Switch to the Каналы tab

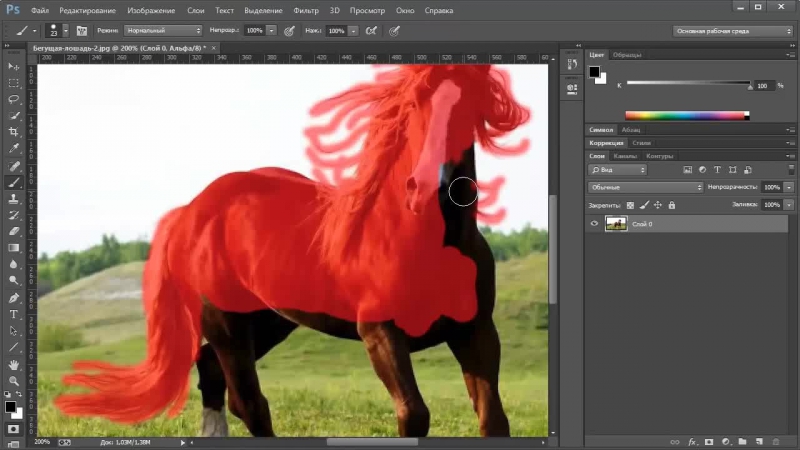coord(624,156)
